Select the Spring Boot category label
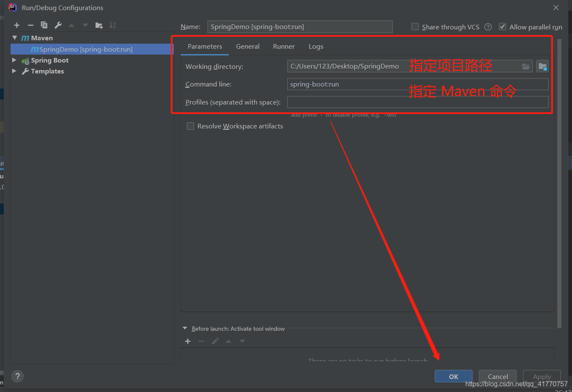The height and width of the screenshot is (392, 572). pos(50,60)
